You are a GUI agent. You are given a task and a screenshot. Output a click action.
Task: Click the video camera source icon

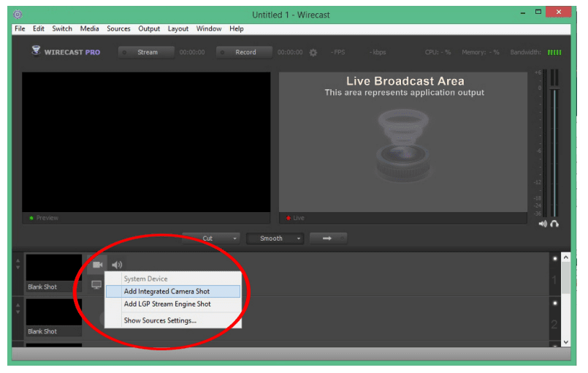[x=97, y=265]
